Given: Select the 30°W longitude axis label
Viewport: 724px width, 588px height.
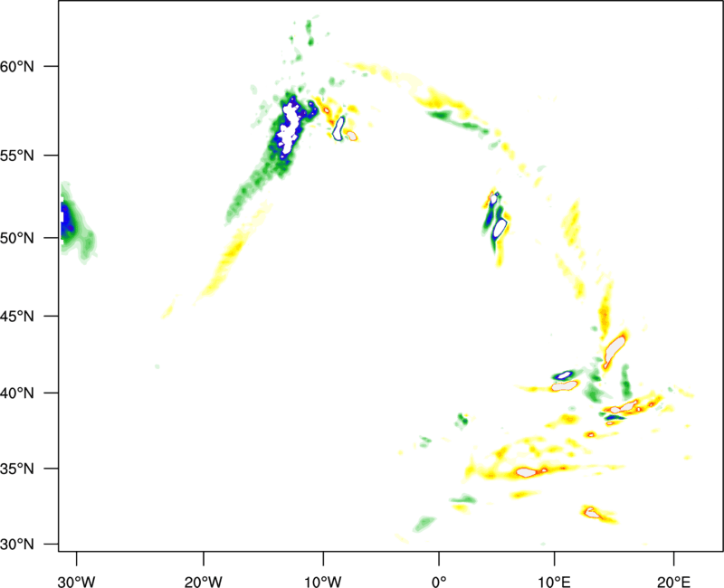Looking at the screenshot, I should 77,582.
